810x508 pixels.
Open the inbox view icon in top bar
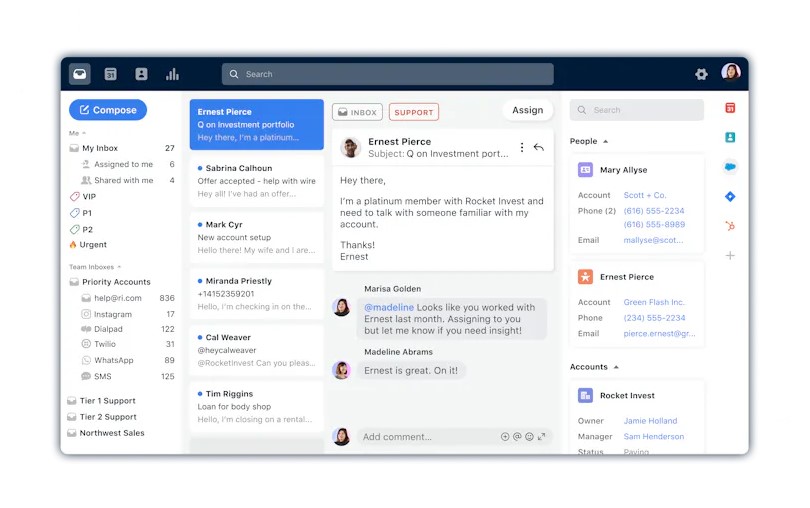pos(80,74)
